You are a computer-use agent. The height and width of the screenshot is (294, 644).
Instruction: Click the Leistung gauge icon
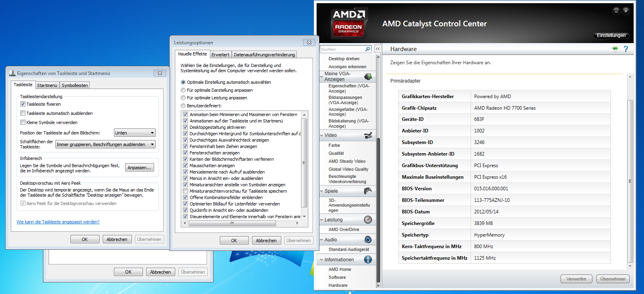click(368, 220)
